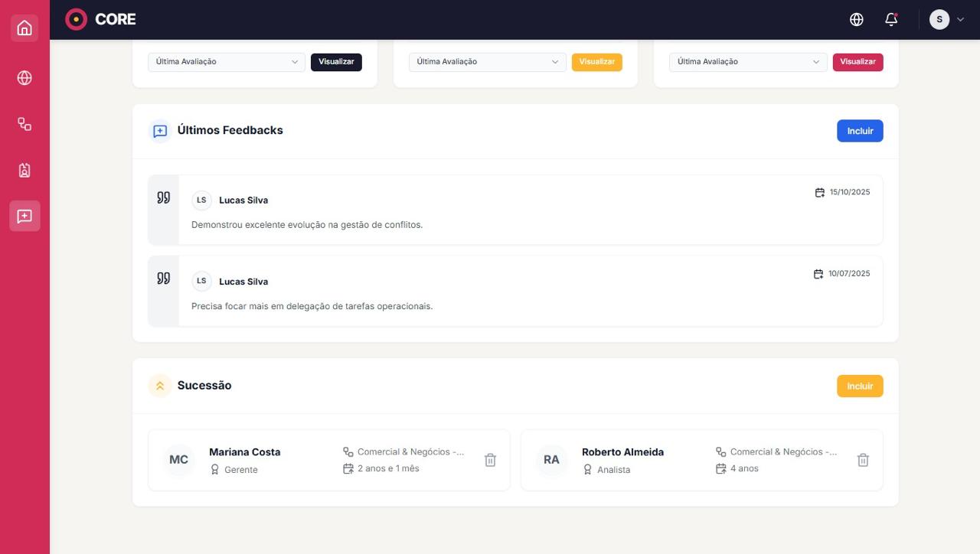The height and width of the screenshot is (554, 980).
Task: Click the language globe in header
Action: 857,20
